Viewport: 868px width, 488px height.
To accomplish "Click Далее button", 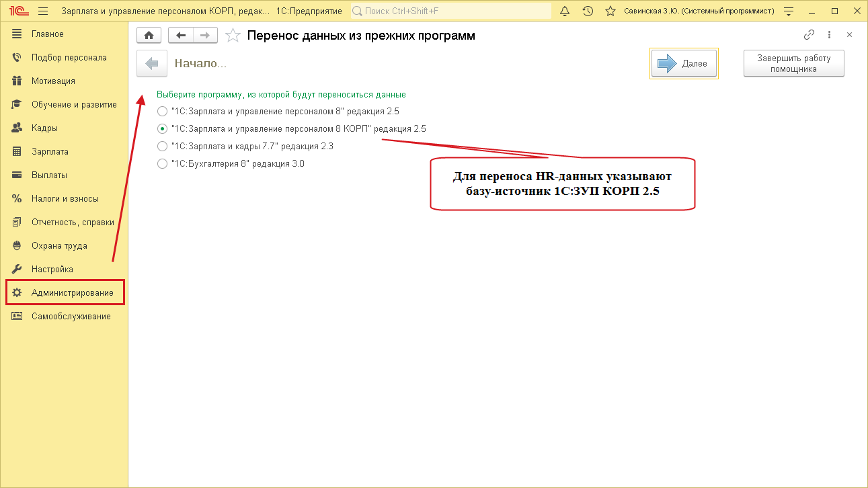I will coord(684,63).
